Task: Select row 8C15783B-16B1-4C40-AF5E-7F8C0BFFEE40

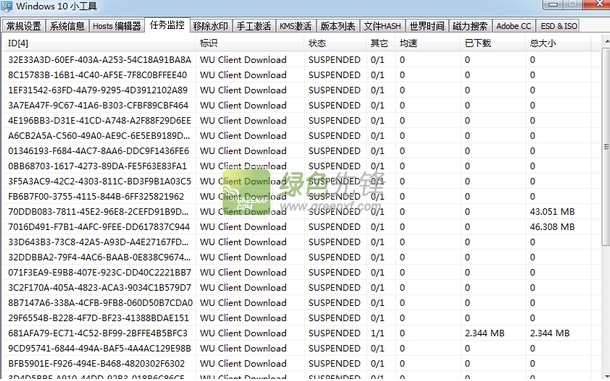Action: click(302, 75)
